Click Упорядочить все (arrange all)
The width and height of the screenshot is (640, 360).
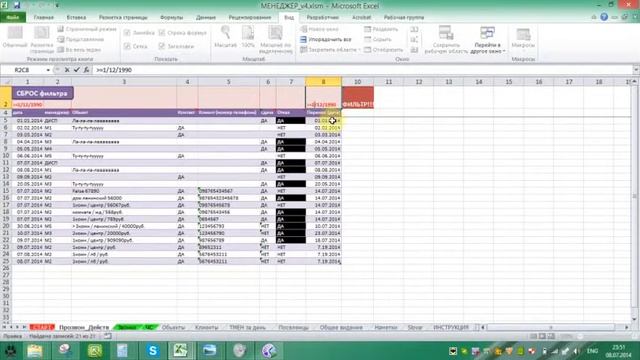(x=326, y=40)
